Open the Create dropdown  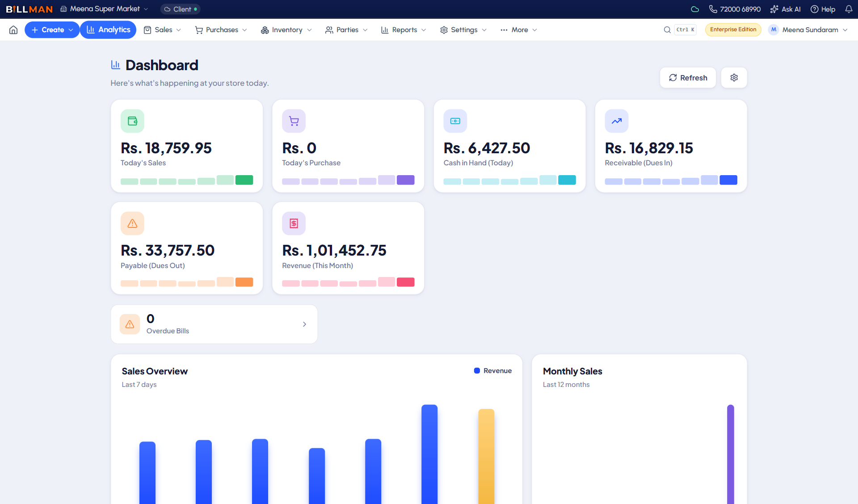(x=52, y=30)
